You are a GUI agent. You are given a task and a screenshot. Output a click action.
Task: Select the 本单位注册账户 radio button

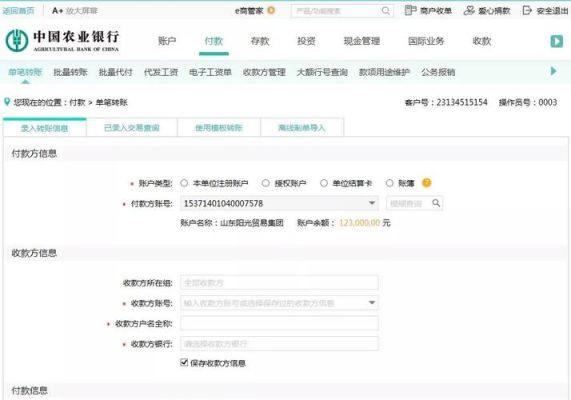coord(184,183)
